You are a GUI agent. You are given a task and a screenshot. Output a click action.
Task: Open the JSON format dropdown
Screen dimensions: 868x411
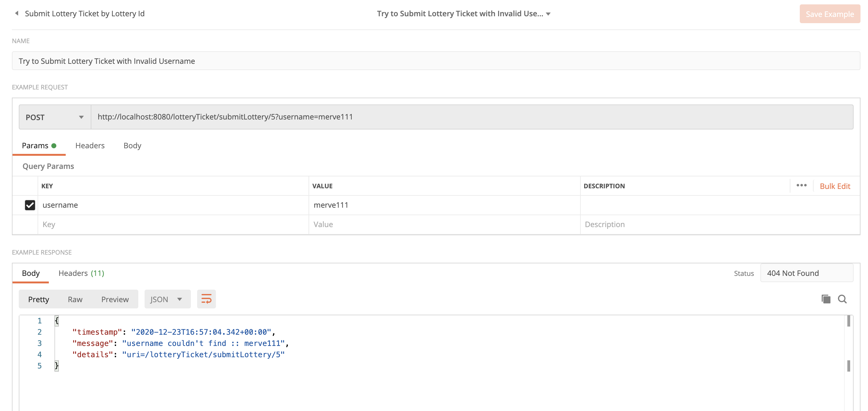coord(167,299)
